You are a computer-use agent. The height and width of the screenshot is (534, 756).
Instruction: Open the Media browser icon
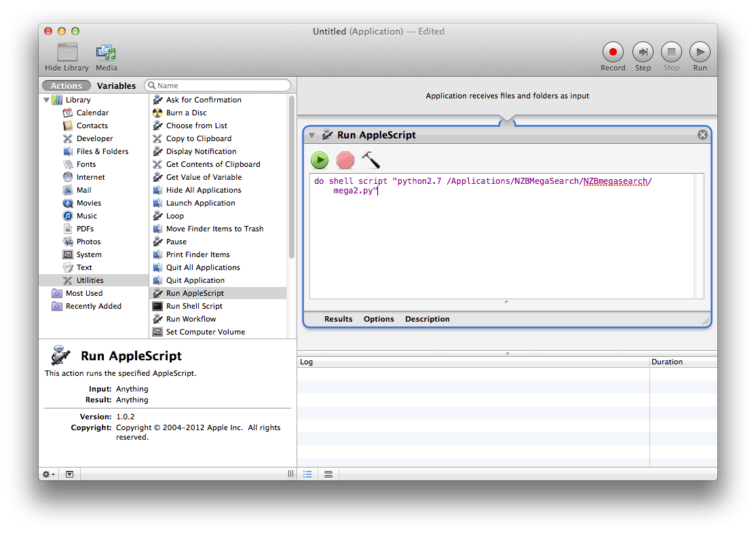tap(106, 52)
